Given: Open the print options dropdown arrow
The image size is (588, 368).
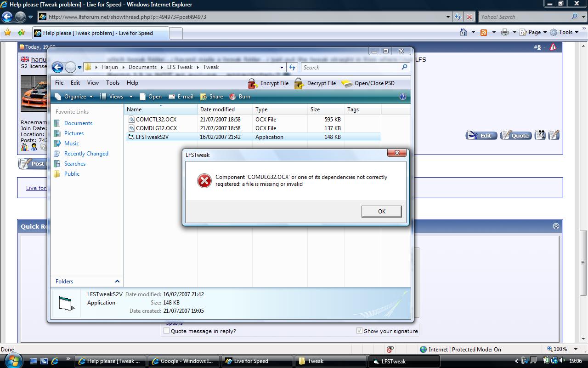Looking at the screenshot, I should point(514,32).
